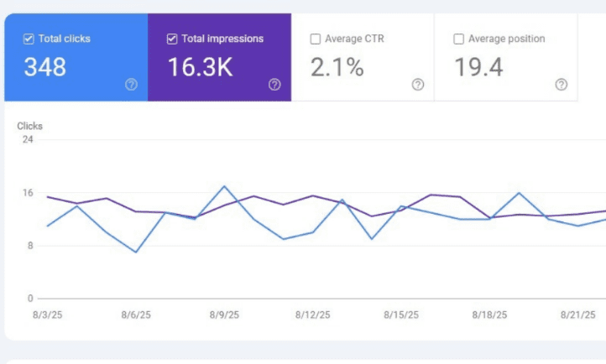Enable the Average CTR checkbox
Image resolution: width=606 pixels, height=364 pixels.
[316, 39]
